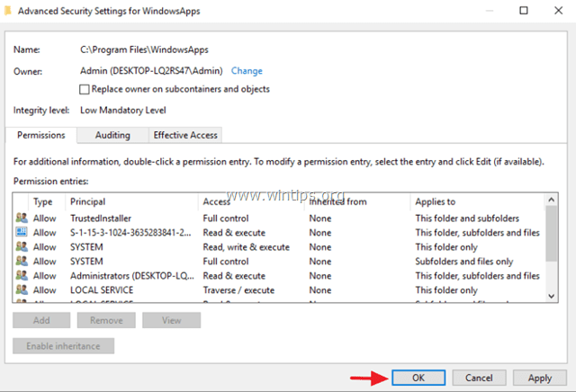Click the Subfolders and files only cell
Viewport: 576px width, 392px height.
(x=464, y=262)
